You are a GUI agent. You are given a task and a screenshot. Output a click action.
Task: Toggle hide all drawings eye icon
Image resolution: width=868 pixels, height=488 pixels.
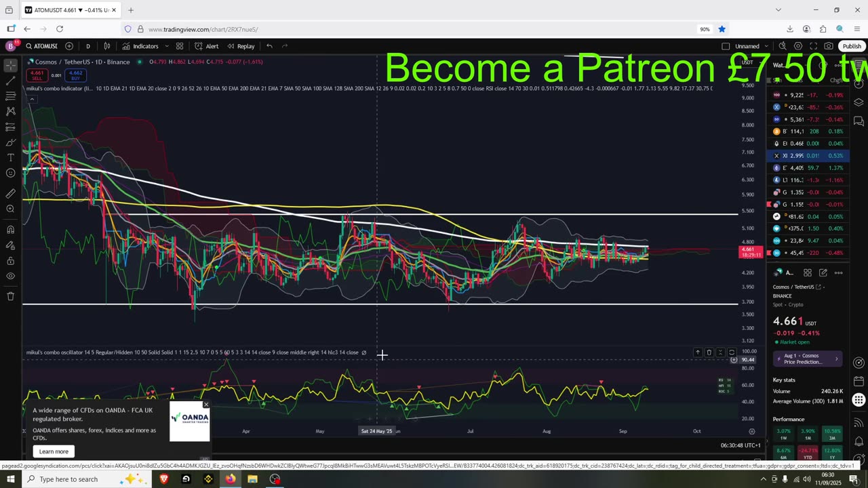tap(10, 277)
